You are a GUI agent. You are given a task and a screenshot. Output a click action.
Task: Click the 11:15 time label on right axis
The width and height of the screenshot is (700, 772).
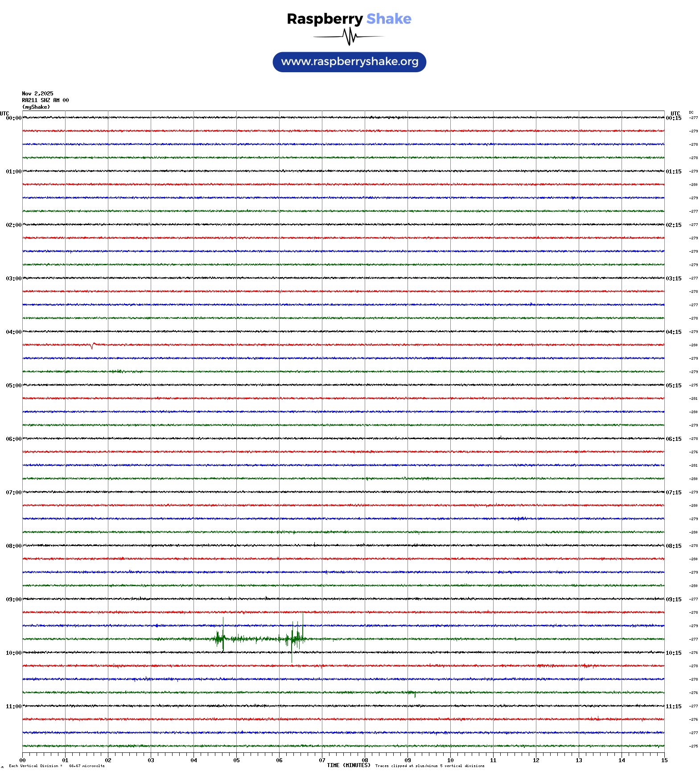(x=673, y=706)
